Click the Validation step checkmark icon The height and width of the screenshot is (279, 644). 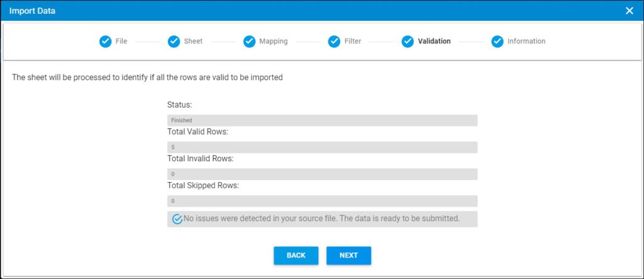tap(408, 42)
